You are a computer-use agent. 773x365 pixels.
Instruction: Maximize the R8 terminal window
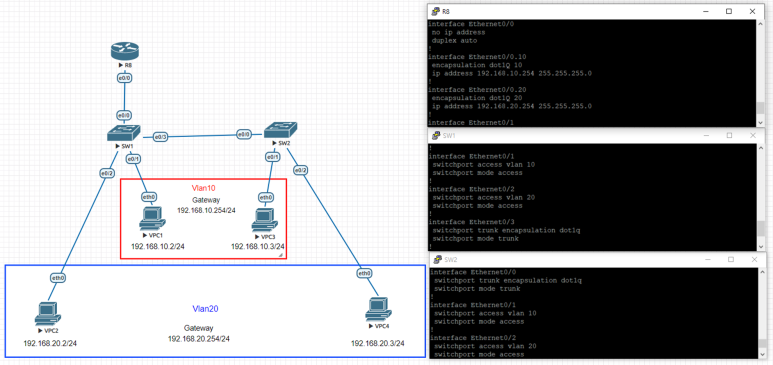coord(729,11)
